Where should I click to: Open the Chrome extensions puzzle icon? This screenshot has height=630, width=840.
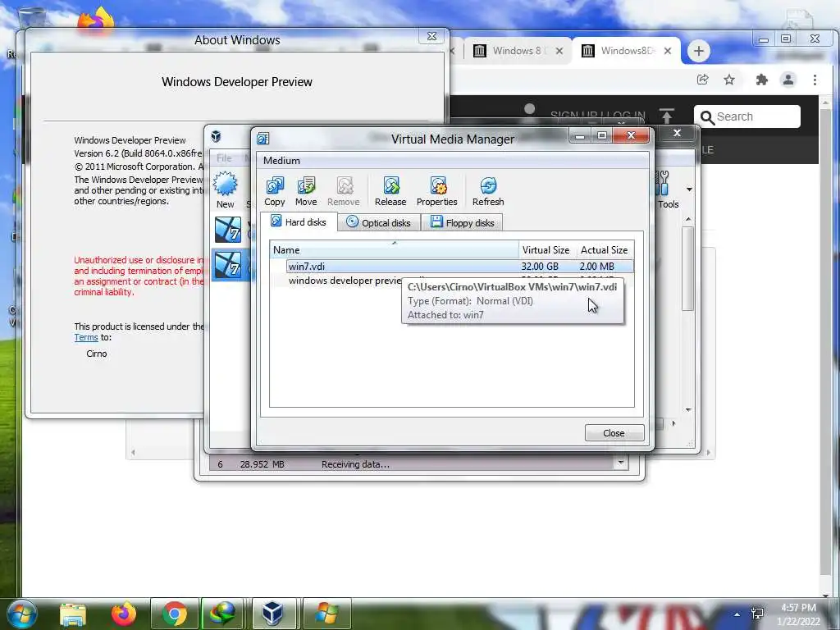pyautogui.click(x=761, y=80)
